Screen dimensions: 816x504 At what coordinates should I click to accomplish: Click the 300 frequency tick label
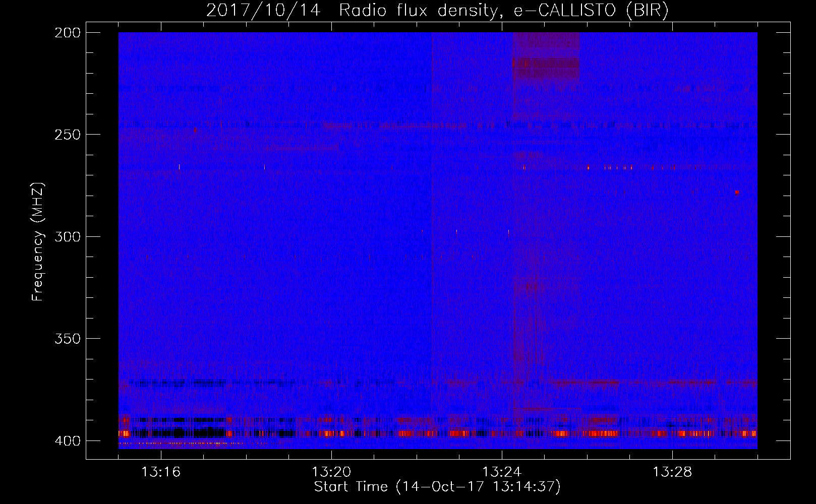tap(67, 236)
